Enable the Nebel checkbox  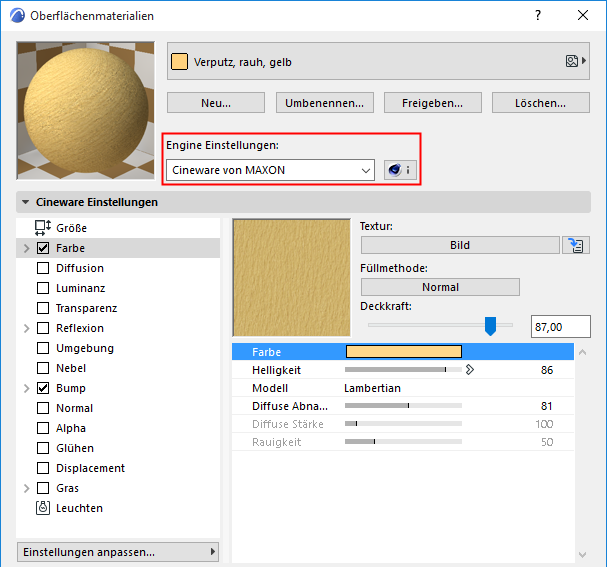[43, 368]
